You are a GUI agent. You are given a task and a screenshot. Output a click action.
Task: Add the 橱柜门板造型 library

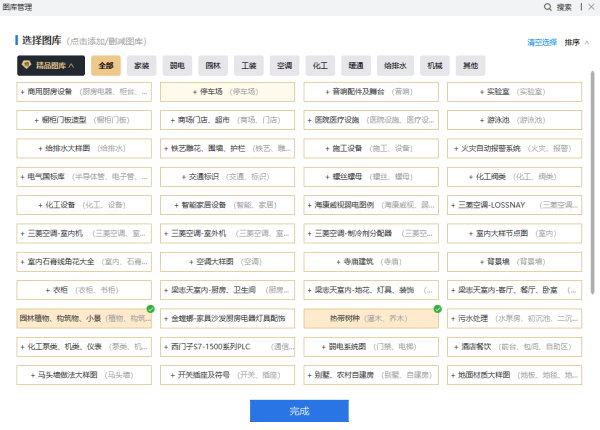coord(84,120)
